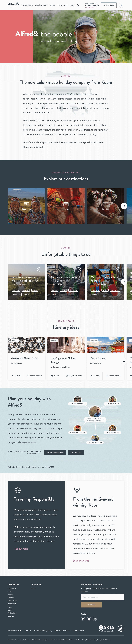Click the Subscribe newsletter button
132x644 pixels.
(x=91, y=604)
